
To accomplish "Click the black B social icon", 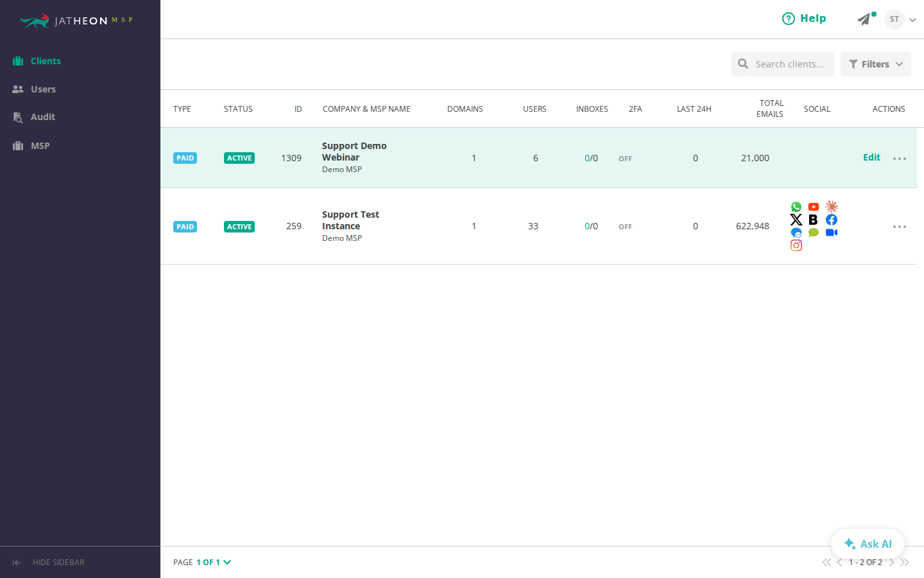I will pyautogui.click(x=814, y=220).
